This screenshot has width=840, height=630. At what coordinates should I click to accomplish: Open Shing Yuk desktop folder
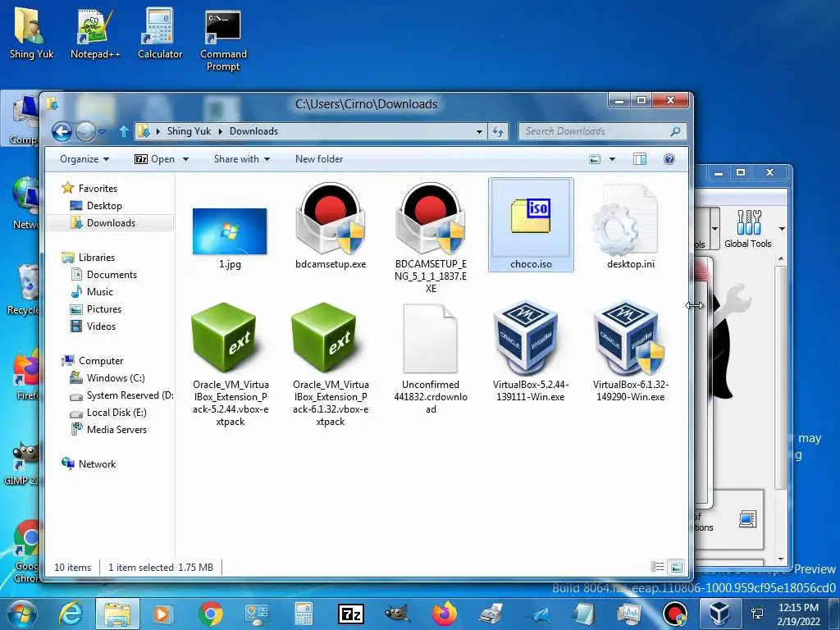point(31,34)
